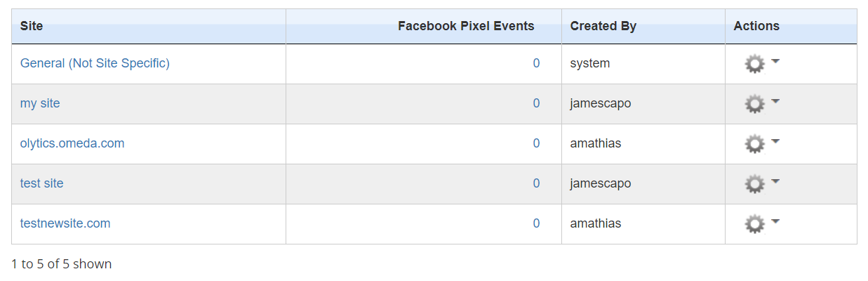Expand actions dropdown arrow for General row
The width and height of the screenshot is (868, 281).
[775, 62]
